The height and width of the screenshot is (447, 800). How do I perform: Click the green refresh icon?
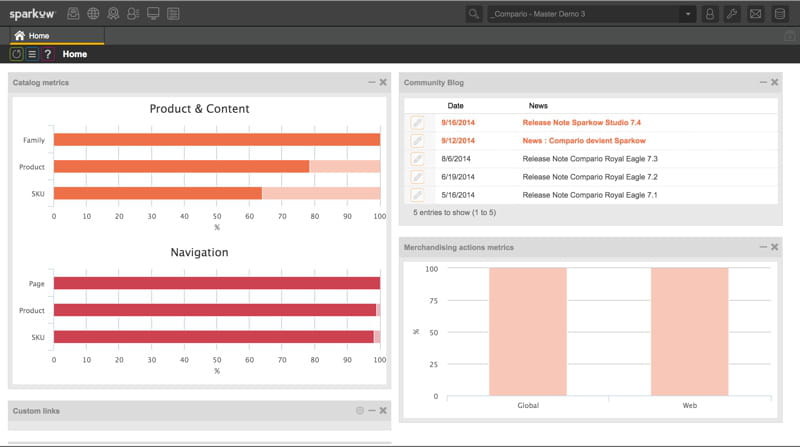point(17,54)
